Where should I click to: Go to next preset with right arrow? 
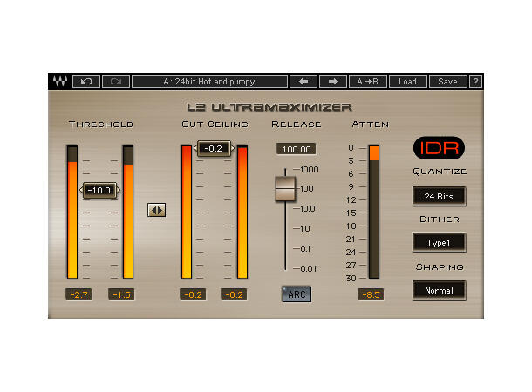[x=333, y=82]
